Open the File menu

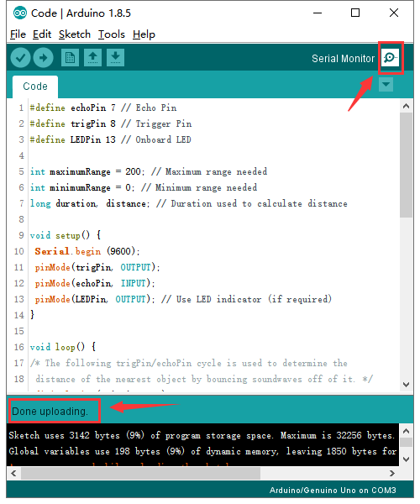[x=18, y=34]
